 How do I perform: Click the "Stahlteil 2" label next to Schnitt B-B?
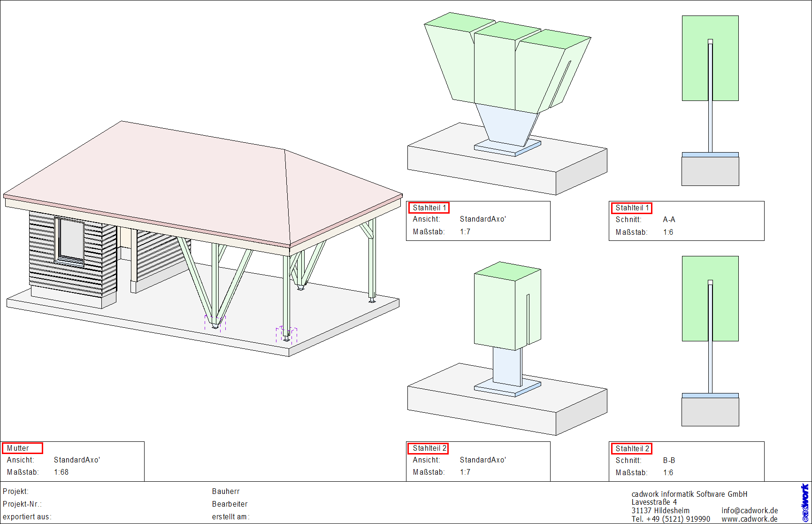pos(631,448)
